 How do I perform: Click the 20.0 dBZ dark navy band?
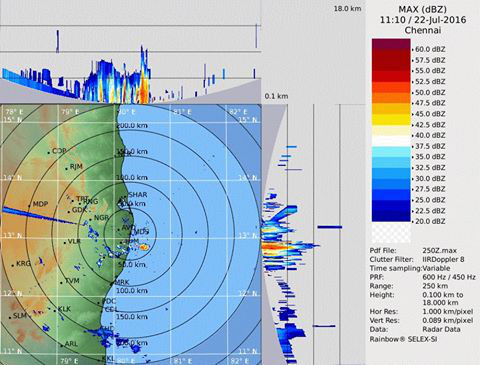pyautogui.click(x=391, y=216)
